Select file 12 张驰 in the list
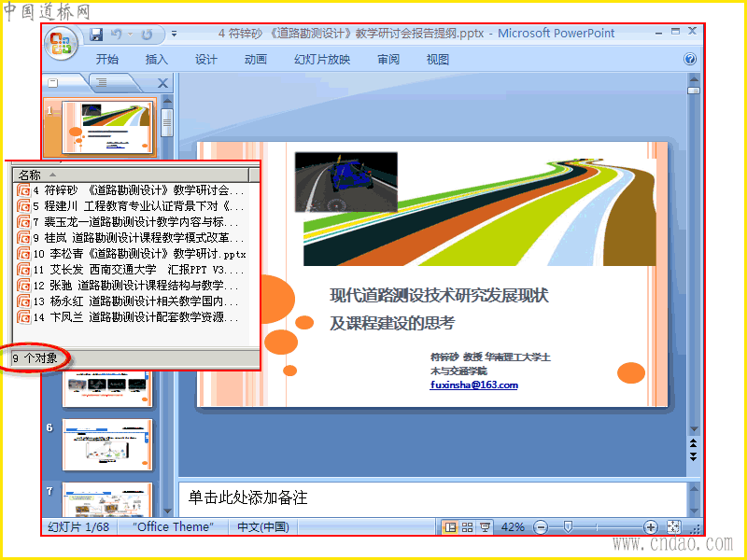 [x=128, y=286]
